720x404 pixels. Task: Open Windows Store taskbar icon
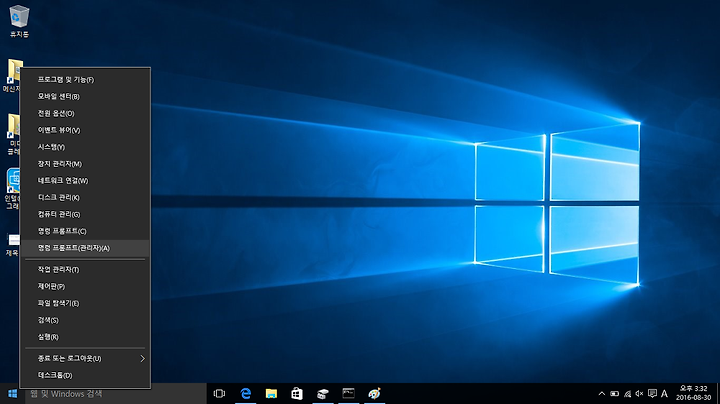pyautogui.click(x=297, y=394)
